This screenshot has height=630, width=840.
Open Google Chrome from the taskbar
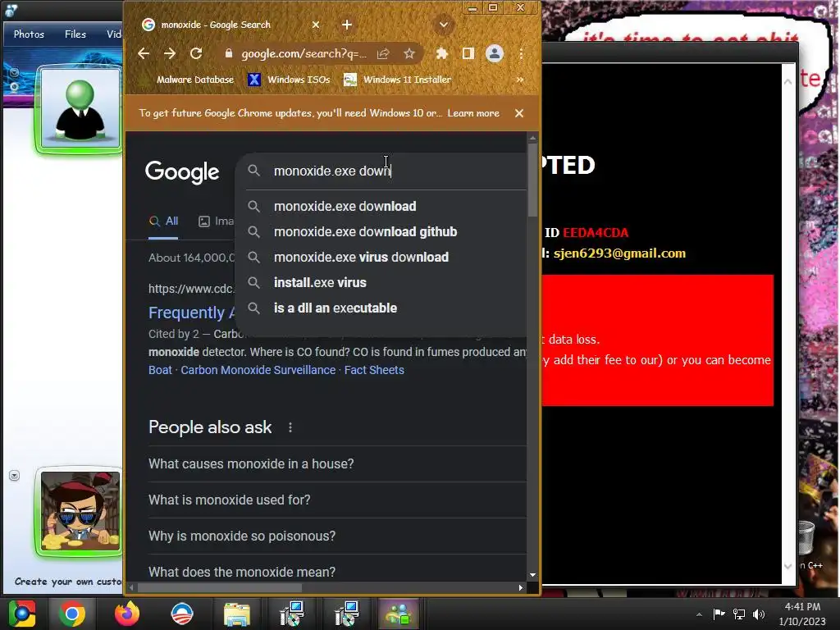72,614
